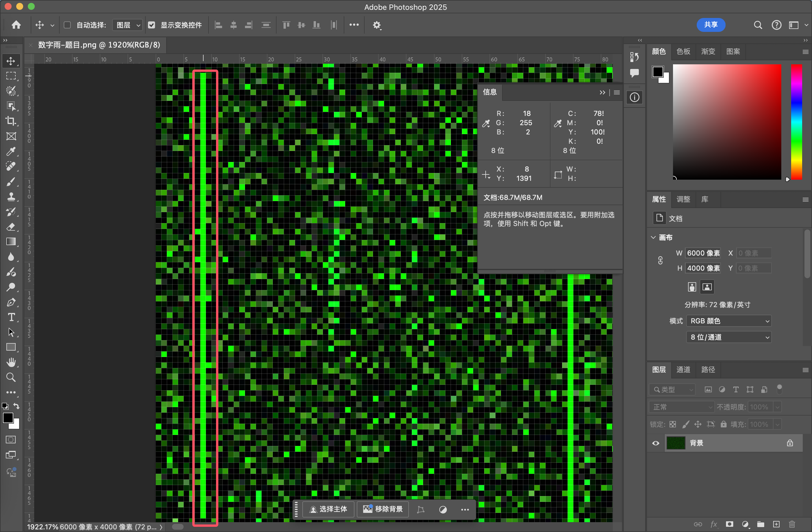The image size is (812, 532).
Task: Open the 8 位/通道 bit depth dropdown
Action: coord(728,337)
